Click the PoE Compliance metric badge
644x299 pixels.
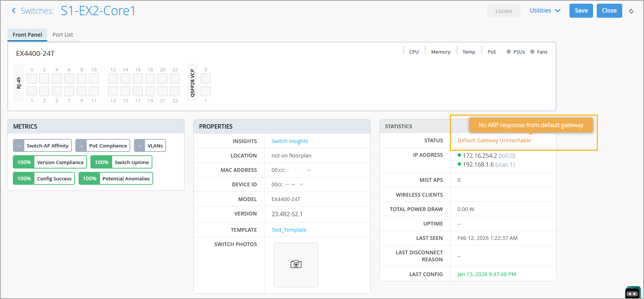[103, 146]
